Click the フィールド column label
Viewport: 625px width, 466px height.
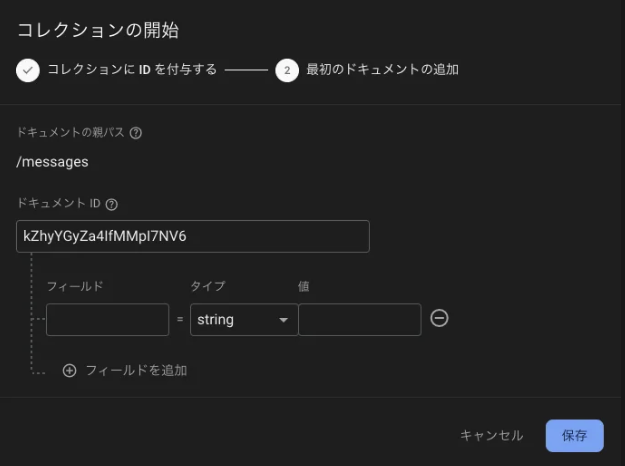75,286
